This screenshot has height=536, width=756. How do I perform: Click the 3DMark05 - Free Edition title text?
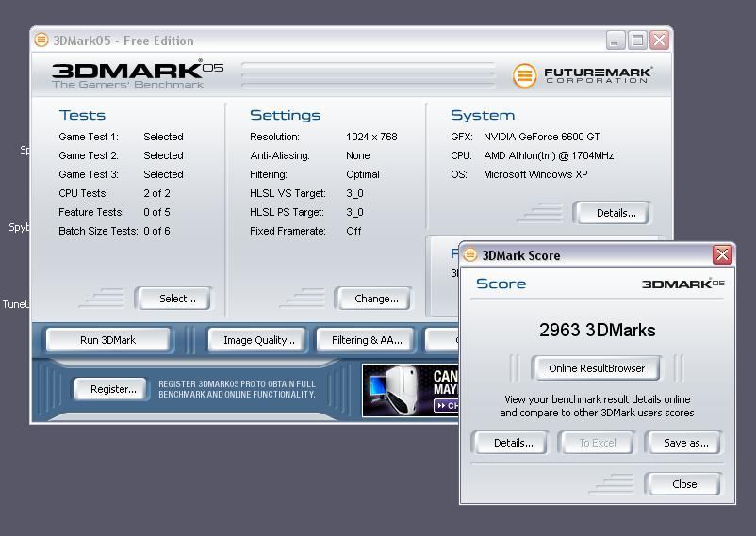123,41
